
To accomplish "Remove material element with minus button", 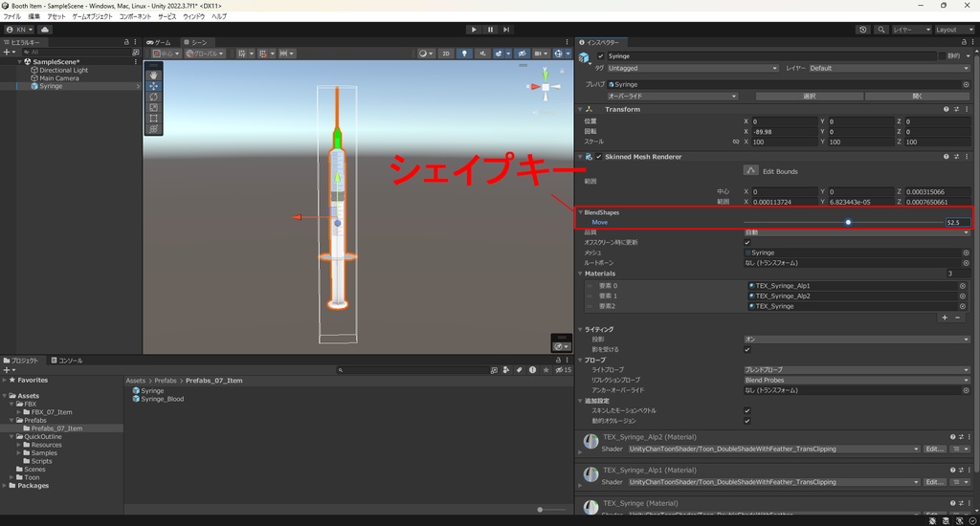I will pyautogui.click(x=957, y=318).
